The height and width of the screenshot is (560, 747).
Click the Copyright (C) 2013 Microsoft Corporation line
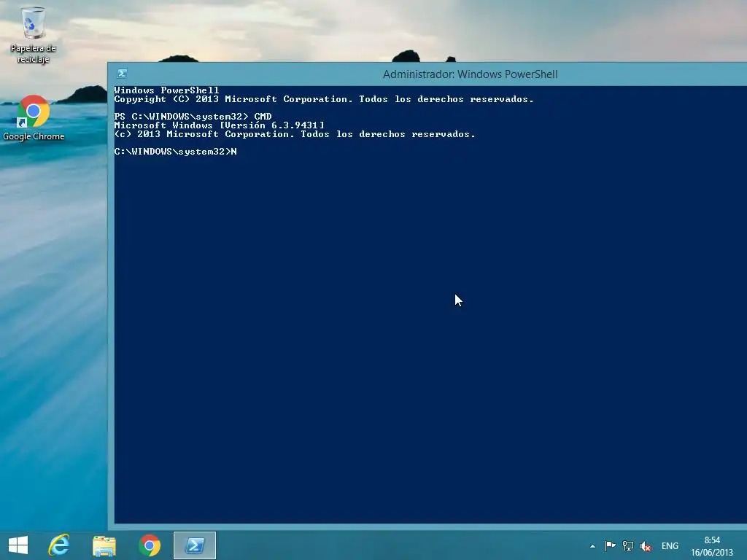pyautogui.click(x=324, y=99)
